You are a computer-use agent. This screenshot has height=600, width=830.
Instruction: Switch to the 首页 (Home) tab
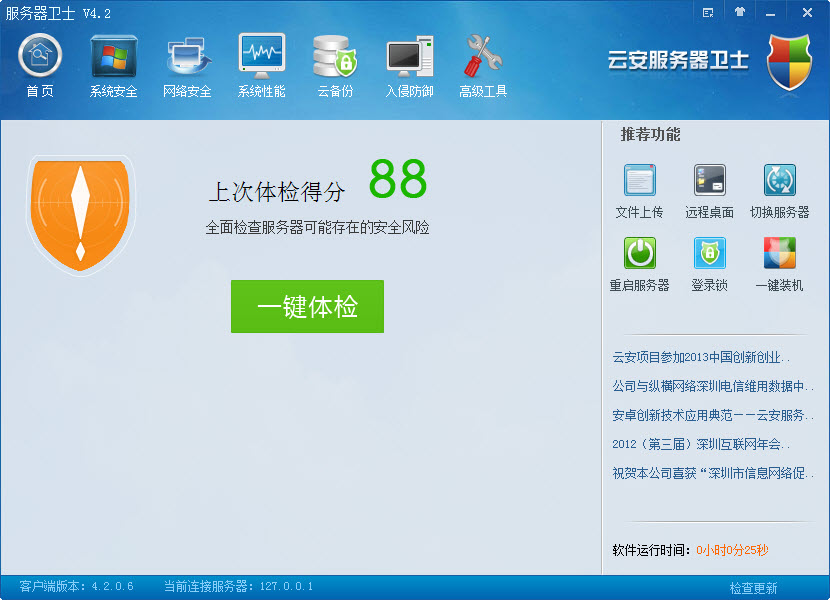click(x=39, y=62)
